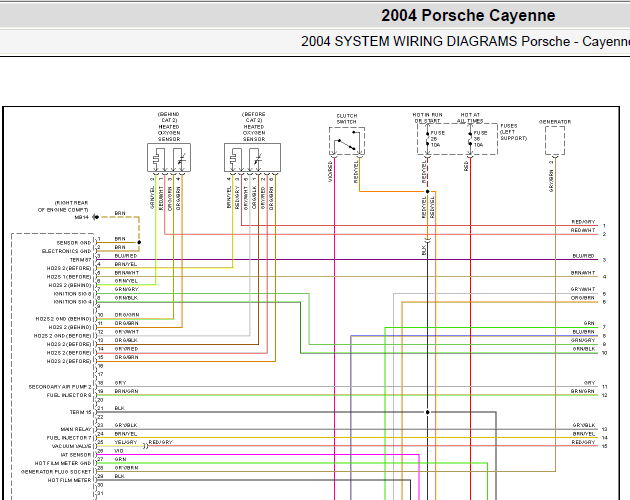Select the GRY/RED wire label at pin 14

click(x=126, y=349)
